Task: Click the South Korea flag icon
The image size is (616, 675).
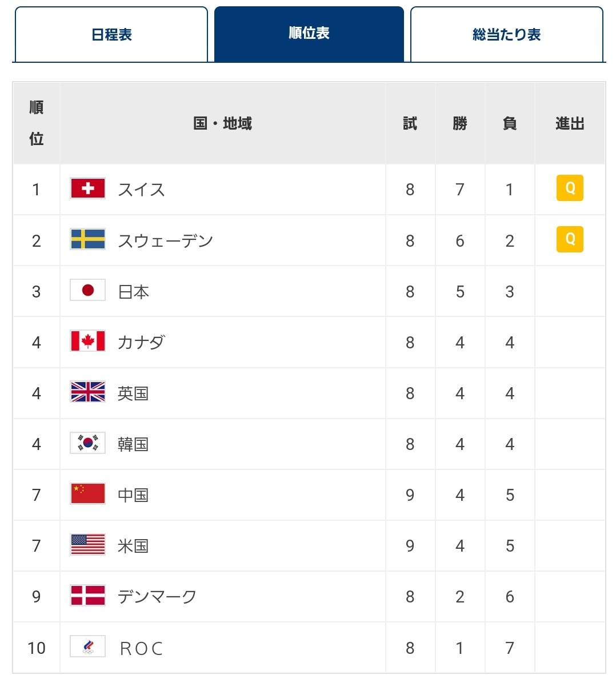Action: point(88,443)
